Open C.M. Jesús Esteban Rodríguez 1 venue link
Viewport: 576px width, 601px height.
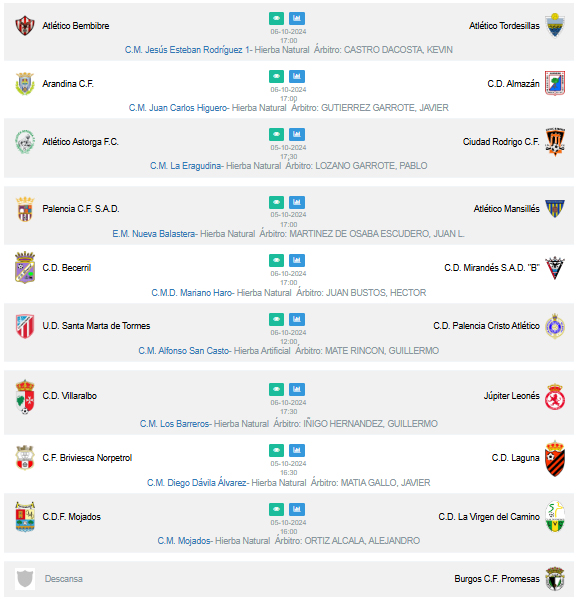(x=187, y=50)
